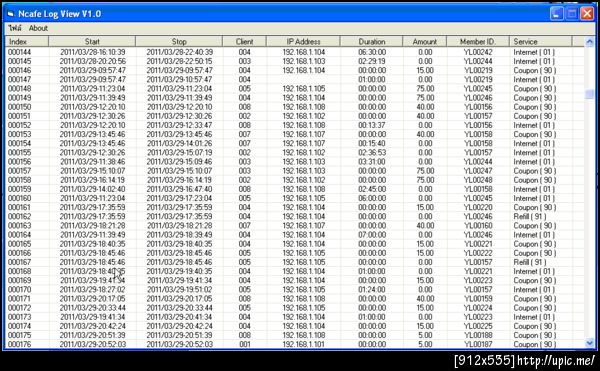Close the Ncafe Log View window
The height and width of the screenshot is (371, 600).
[587, 14]
